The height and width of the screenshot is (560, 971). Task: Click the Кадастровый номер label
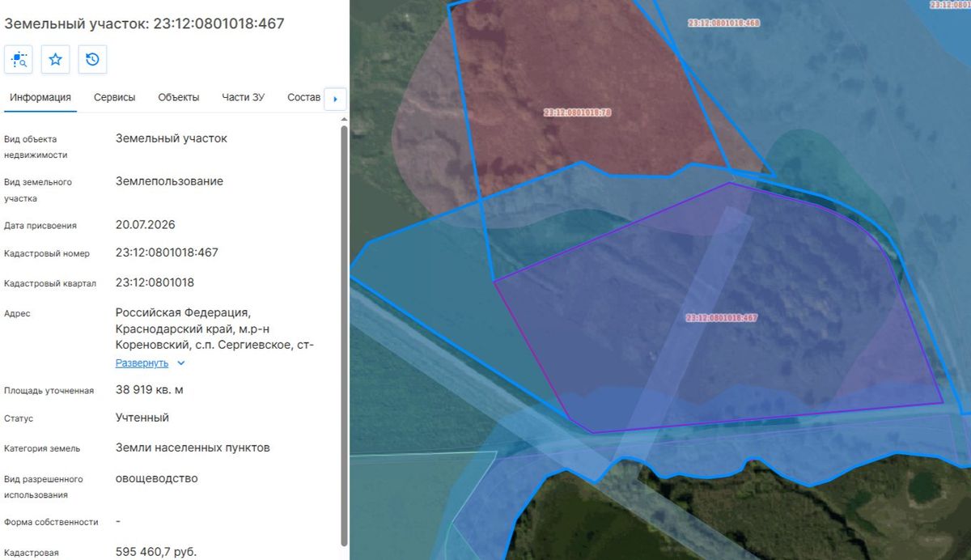[x=47, y=254]
